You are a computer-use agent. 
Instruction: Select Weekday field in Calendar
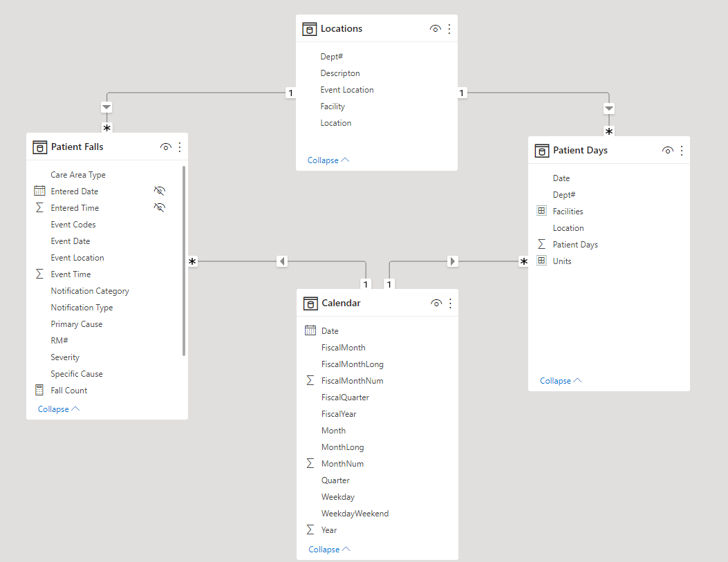(337, 497)
